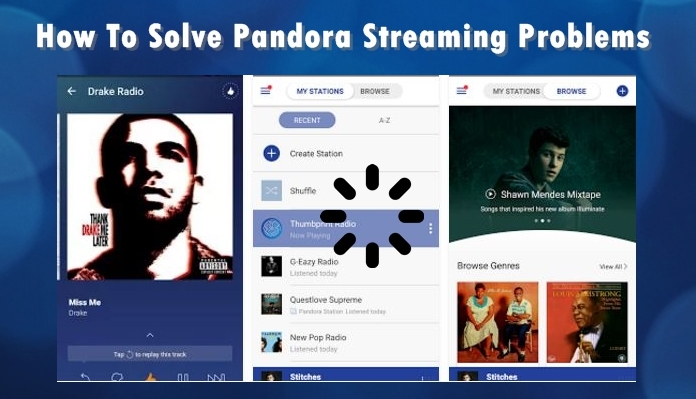Screen dimensions: 696x399
Task: Open the 'Shawn Mendes Mixtape' title
Action: point(550,194)
